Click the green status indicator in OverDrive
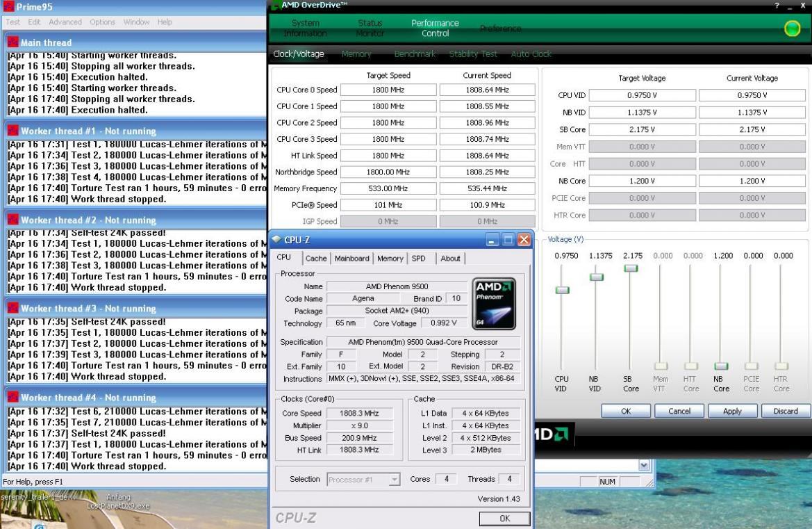The height and width of the screenshot is (529, 812). point(792,29)
